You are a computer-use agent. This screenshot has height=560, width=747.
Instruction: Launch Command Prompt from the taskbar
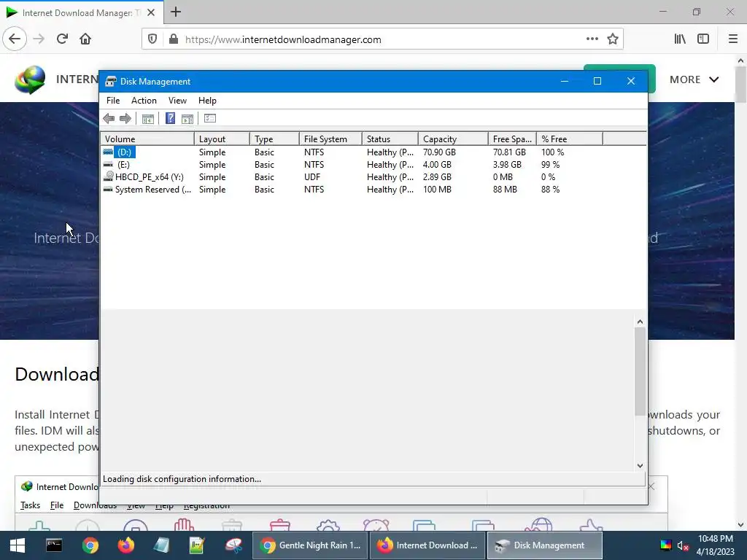54,545
